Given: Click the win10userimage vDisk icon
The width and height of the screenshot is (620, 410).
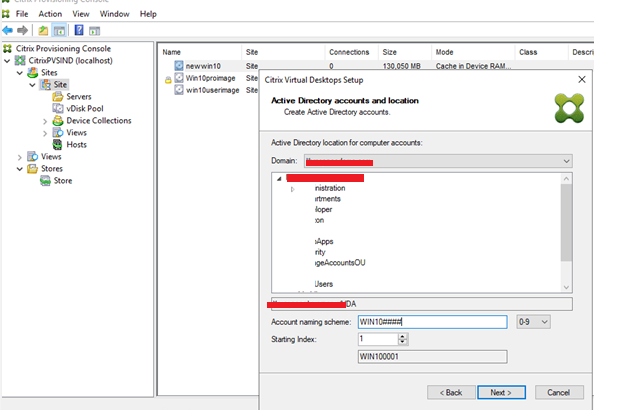Looking at the screenshot, I should coord(179,90).
